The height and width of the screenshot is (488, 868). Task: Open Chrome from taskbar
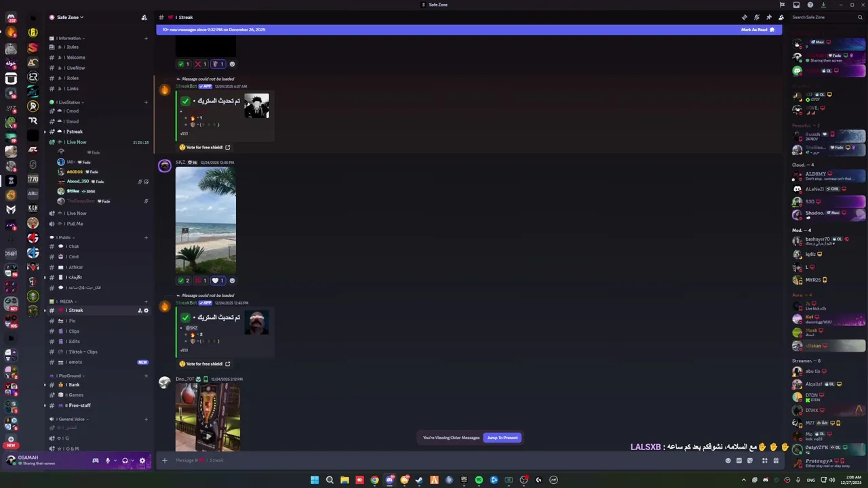374,480
